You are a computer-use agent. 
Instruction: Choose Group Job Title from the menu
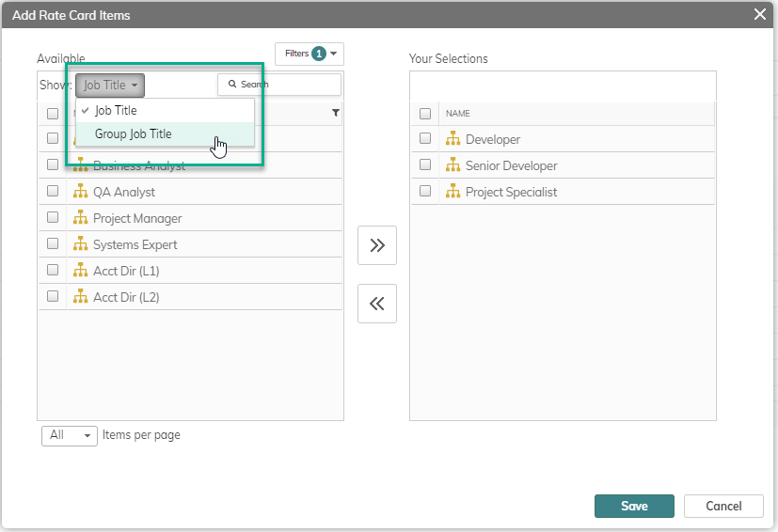(134, 134)
